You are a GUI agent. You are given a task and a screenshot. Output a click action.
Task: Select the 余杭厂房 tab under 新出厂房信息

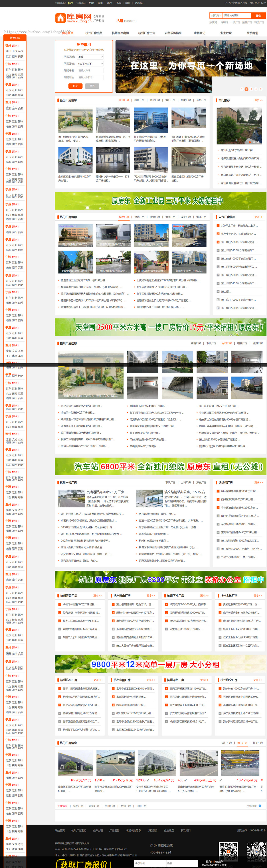click(201, 100)
